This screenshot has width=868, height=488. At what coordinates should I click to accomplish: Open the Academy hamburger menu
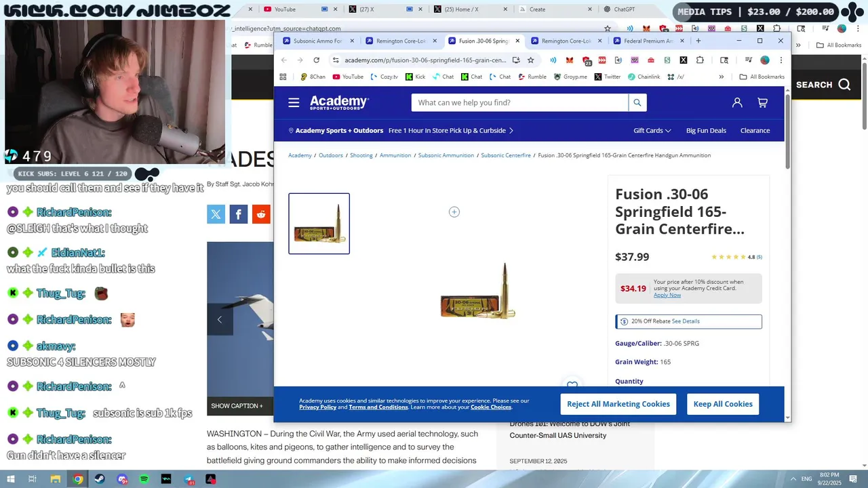pyautogui.click(x=294, y=102)
